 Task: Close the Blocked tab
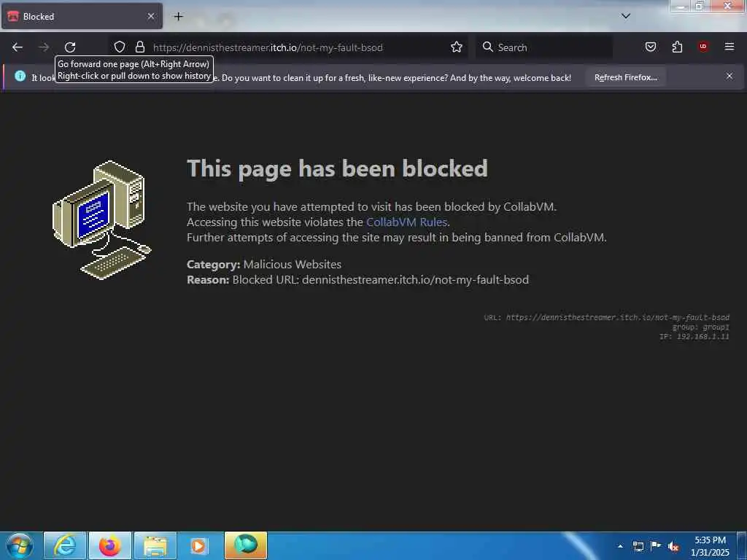[x=150, y=16]
